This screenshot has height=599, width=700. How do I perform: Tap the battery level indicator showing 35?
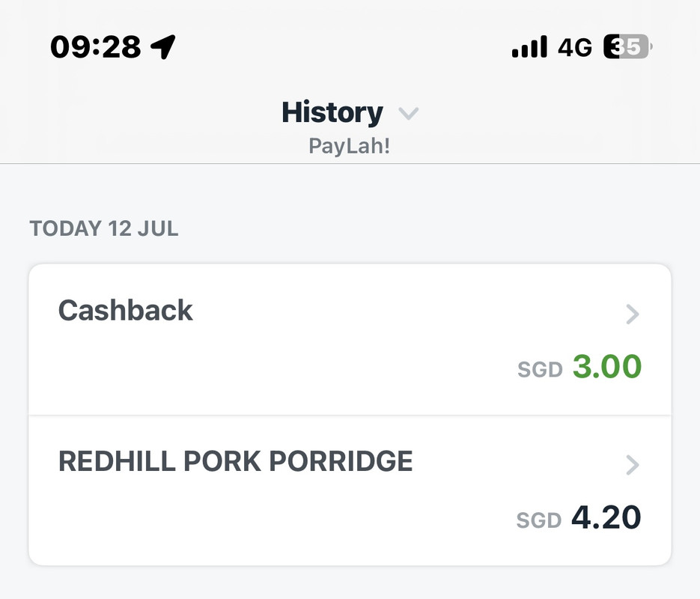627,46
